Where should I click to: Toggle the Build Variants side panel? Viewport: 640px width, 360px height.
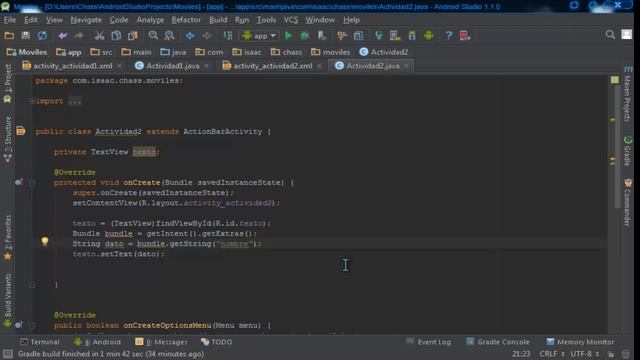(x=7, y=300)
